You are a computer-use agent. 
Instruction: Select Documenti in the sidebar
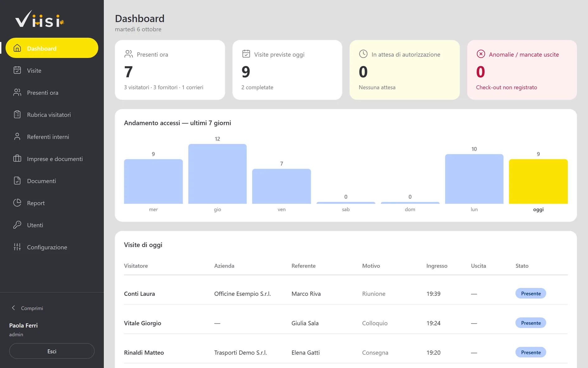coord(52,181)
